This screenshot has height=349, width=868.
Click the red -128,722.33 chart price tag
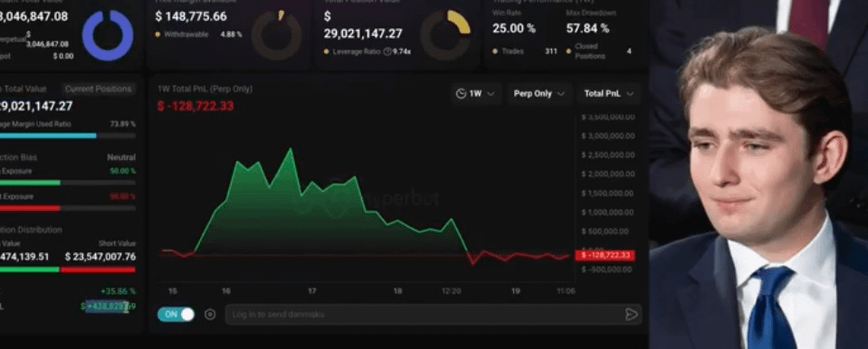(x=605, y=255)
